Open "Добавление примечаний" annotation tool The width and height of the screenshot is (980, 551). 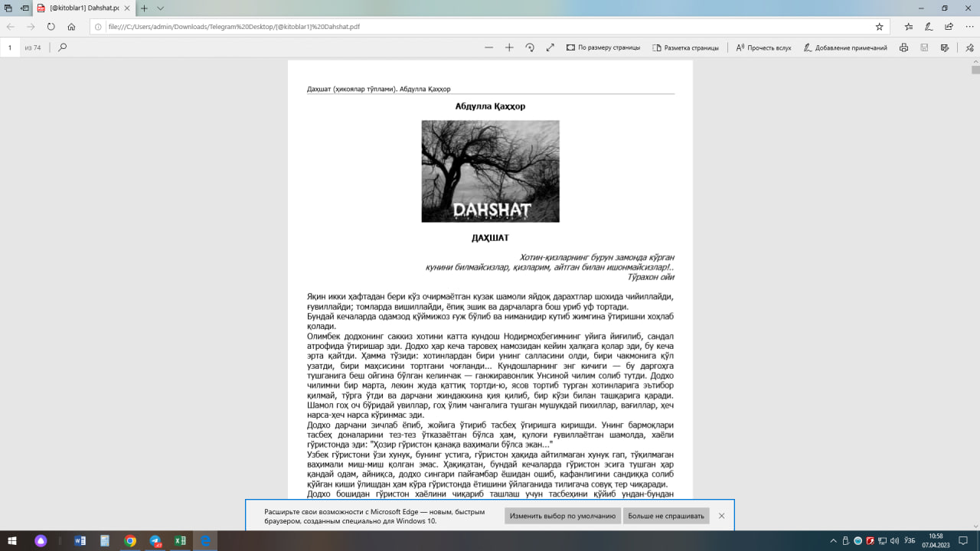[845, 47]
